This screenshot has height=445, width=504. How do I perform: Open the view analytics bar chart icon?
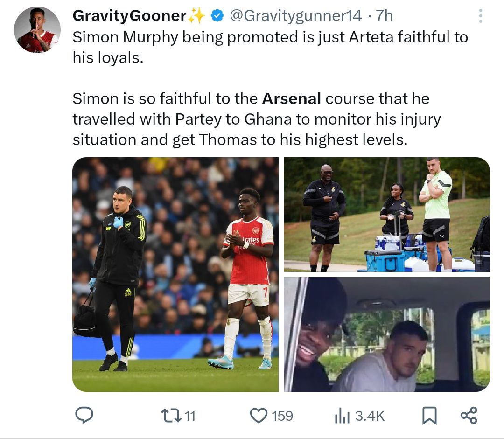[x=342, y=415]
